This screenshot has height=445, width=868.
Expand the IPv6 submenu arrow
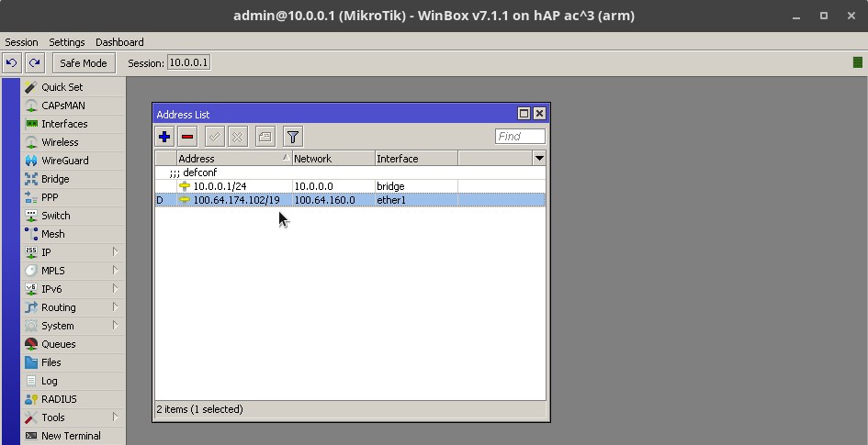[x=115, y=288]
